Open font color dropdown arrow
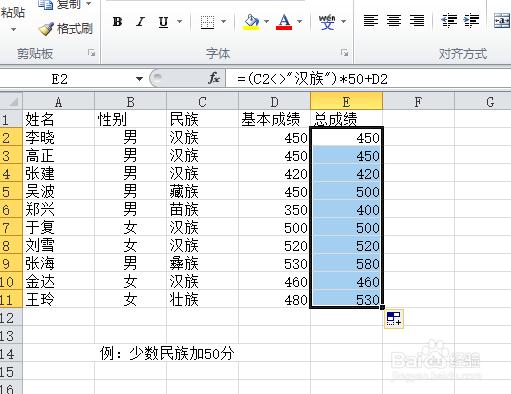The height and width of the screenshot is (394, 511). point(299,22)
